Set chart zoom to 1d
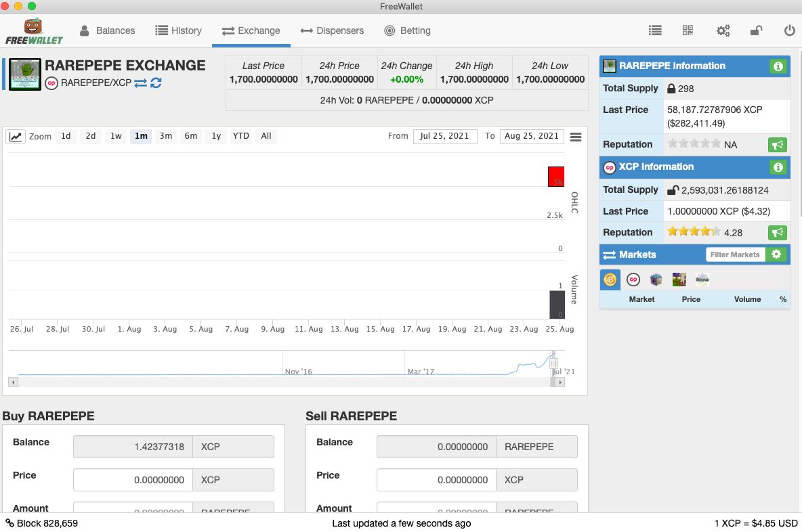The height and width of the screenshot is (532, 802). click(66, 136)
